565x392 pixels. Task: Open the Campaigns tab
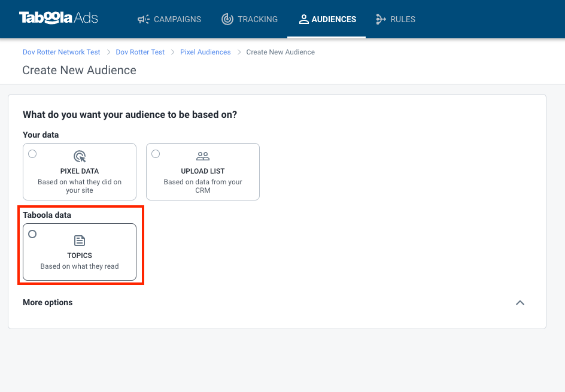point(169,19)
